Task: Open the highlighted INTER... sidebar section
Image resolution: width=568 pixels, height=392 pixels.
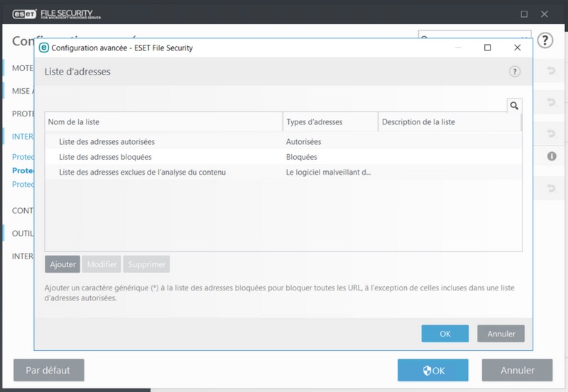Action: pyautogui.click(x=23, y=136)
